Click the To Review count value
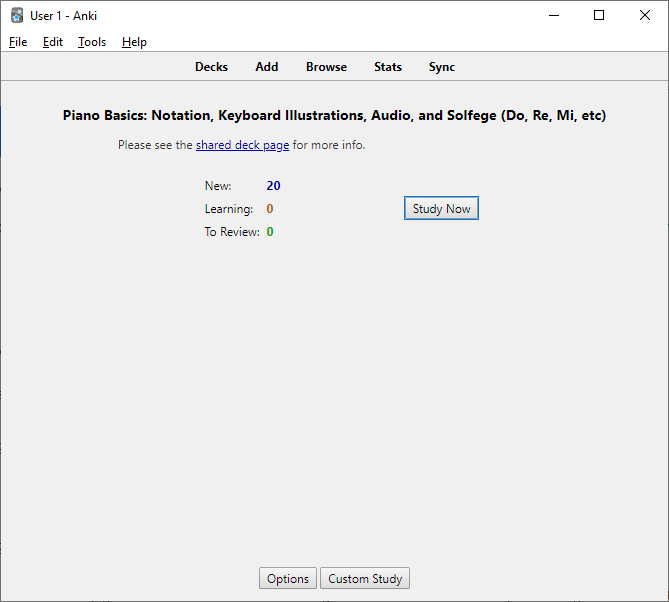 click(270, 232)
